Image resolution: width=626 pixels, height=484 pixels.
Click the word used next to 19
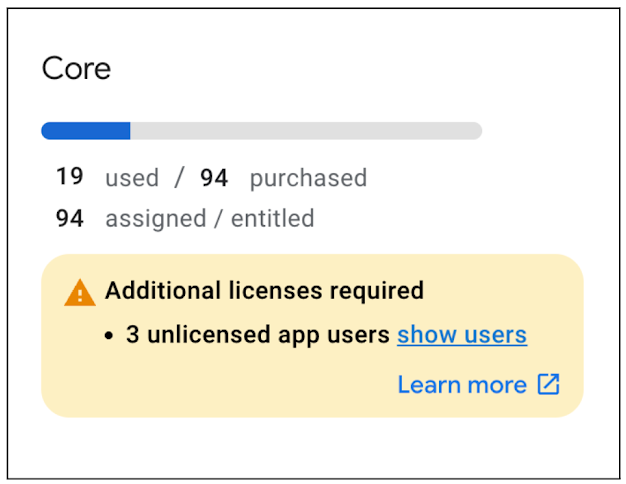[x=132, y=178]
